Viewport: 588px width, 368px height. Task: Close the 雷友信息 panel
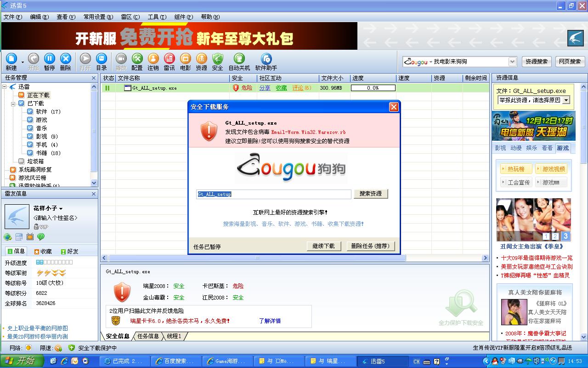94,194
